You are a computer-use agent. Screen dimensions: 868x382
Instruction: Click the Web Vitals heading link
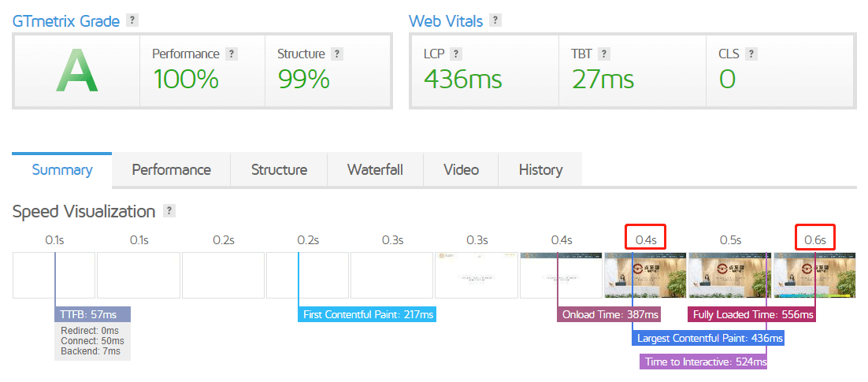click(445, 21)
